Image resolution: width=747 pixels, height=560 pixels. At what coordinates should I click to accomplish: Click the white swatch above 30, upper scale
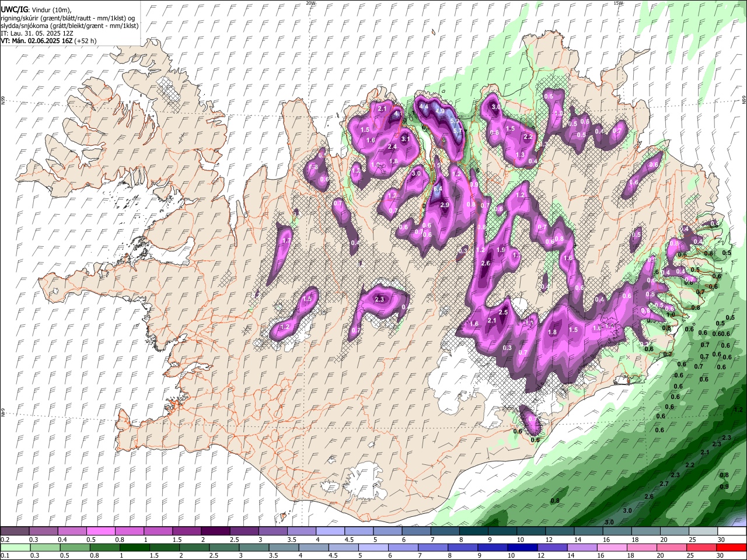pyautogui.click(x=732, y=531)
